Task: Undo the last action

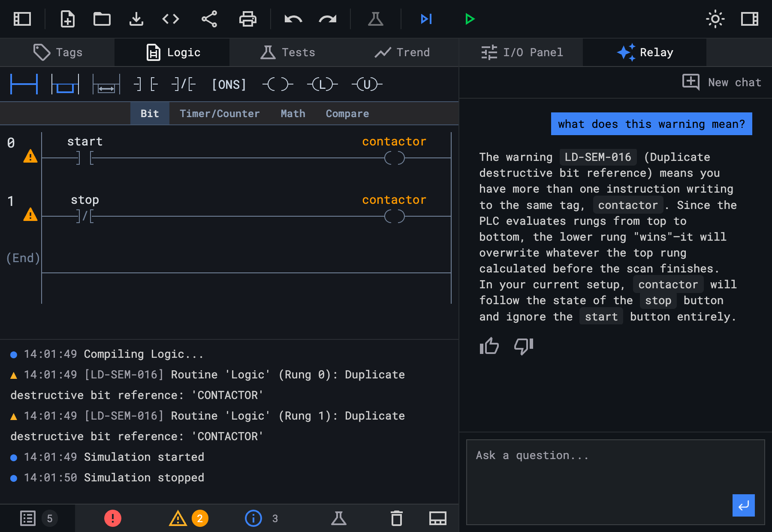Action: click(293, 19)
